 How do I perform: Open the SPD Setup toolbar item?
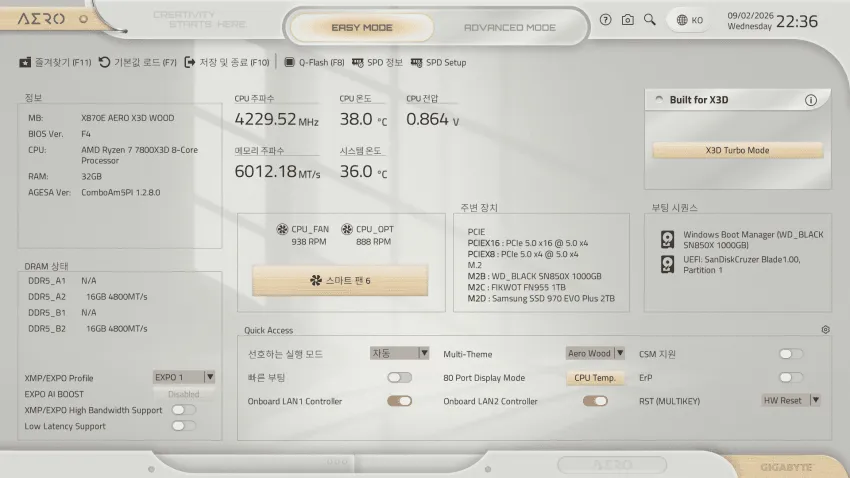[439, 62]
